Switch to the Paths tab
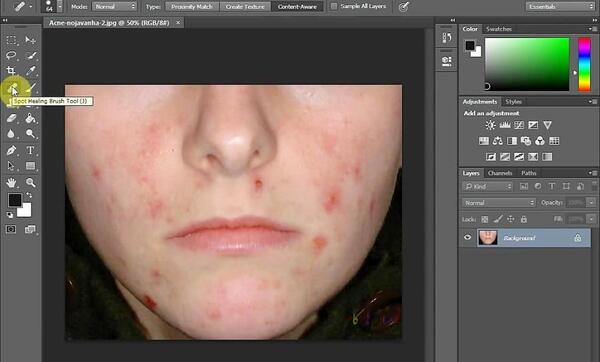This screenshot has height=362, width=600. tap(529, 173)
